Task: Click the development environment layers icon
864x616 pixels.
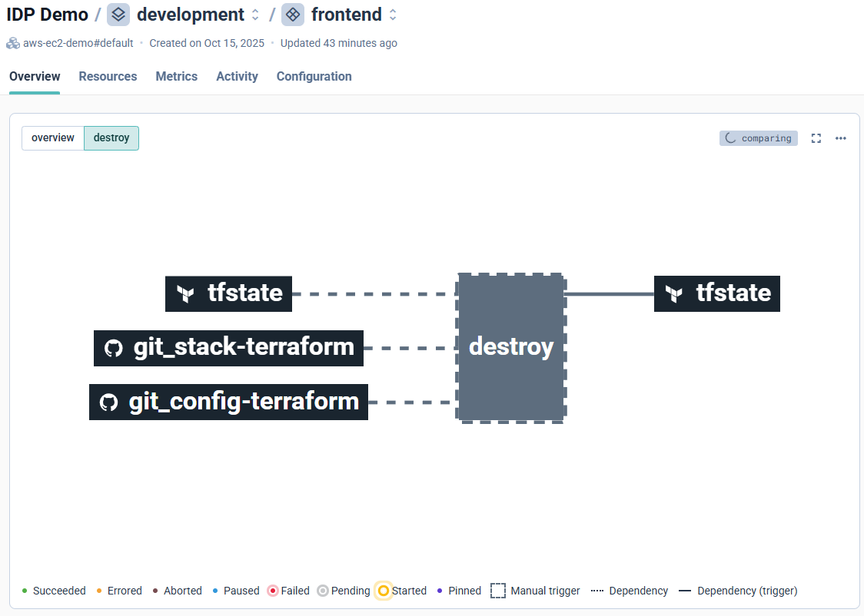Action: (x=118, y=15)
